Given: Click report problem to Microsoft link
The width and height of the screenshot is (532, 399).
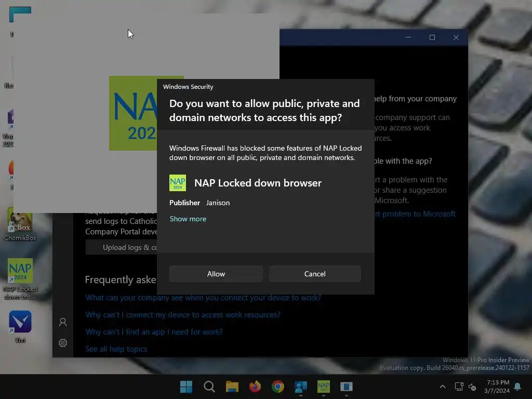Looking at the screenshot, I should coord(415,214).
